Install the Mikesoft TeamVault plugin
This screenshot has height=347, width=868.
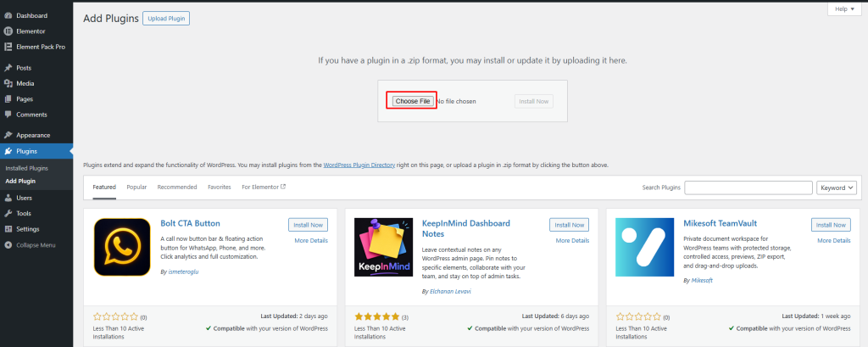(831, 225)
